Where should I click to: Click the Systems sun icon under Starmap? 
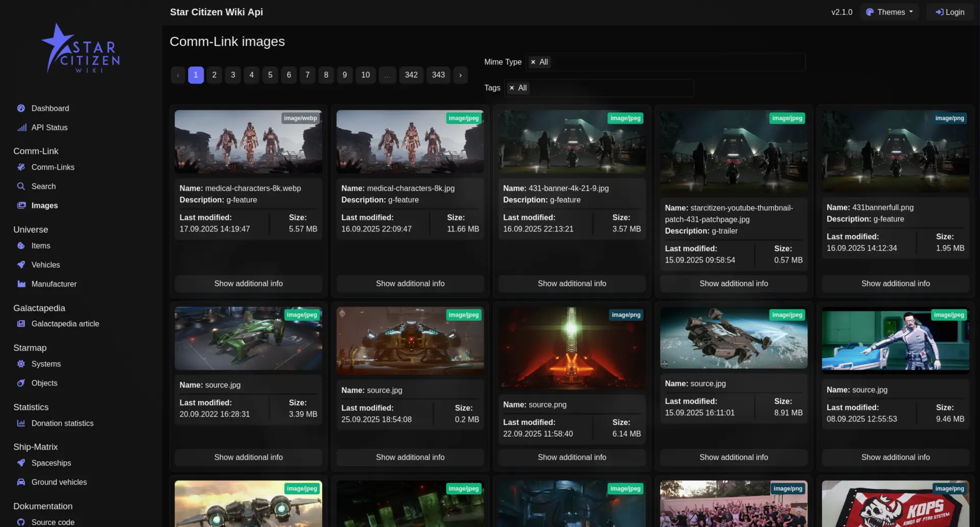(21, 364)
